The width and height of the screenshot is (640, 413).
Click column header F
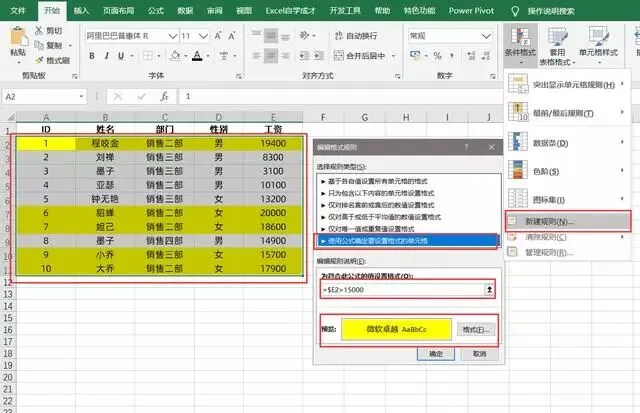[x=323, y=118]
